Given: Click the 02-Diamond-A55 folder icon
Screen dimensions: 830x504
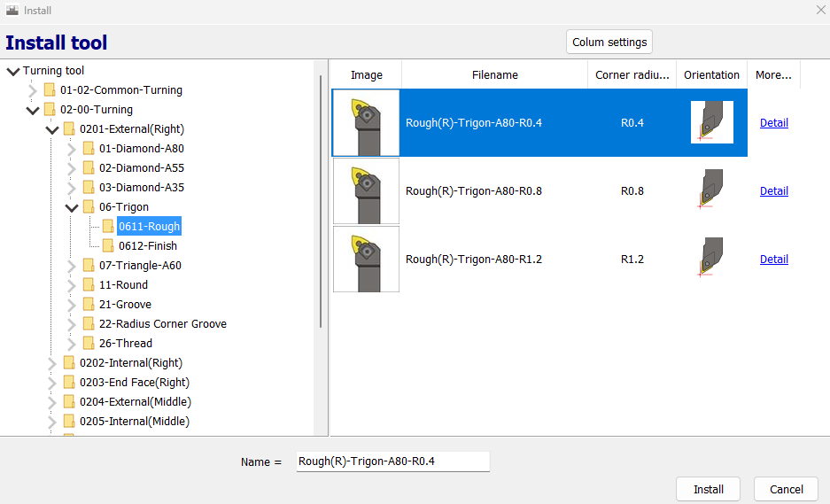Looking at the screenshot, I should point(89,167).
